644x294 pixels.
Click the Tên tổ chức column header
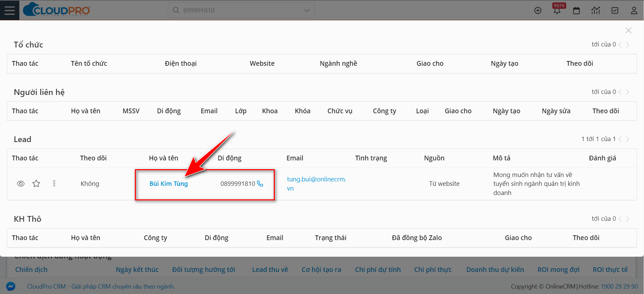89,63
